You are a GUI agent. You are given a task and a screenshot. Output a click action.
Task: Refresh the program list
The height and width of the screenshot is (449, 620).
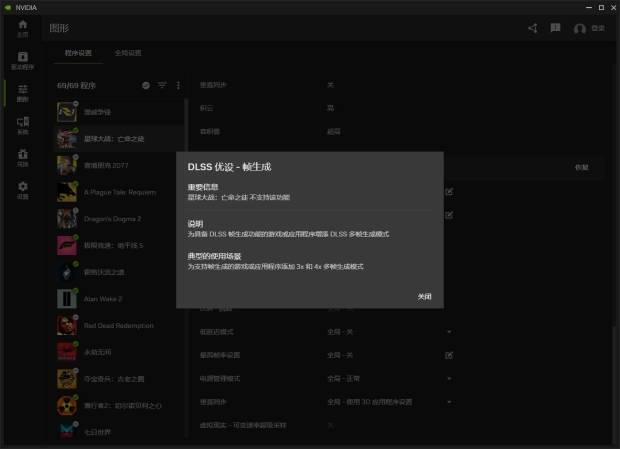coord(146,85)
